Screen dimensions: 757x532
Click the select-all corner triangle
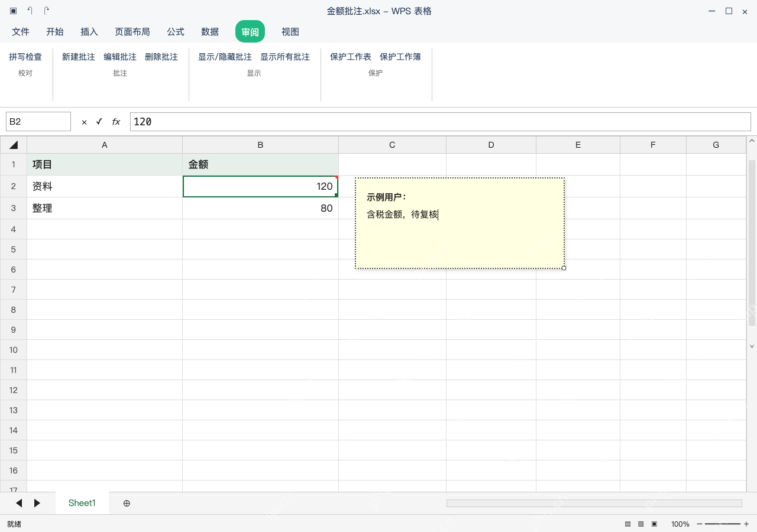click(14, 145)
